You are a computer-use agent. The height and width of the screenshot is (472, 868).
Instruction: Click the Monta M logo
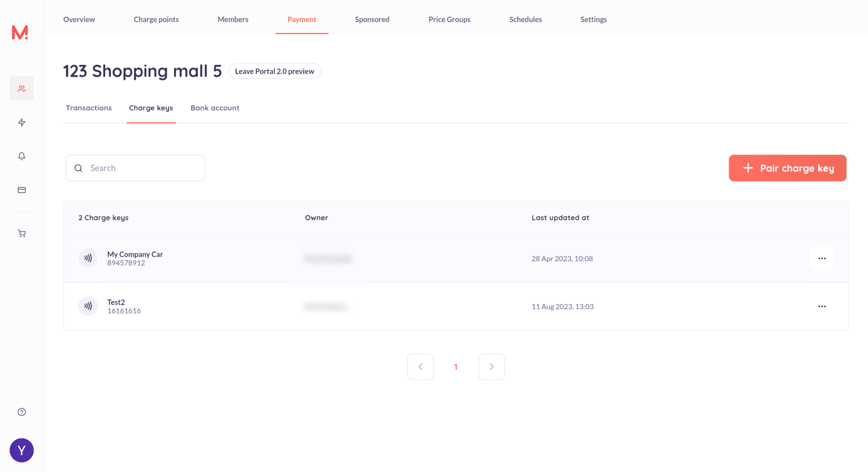tap(20, 33)
